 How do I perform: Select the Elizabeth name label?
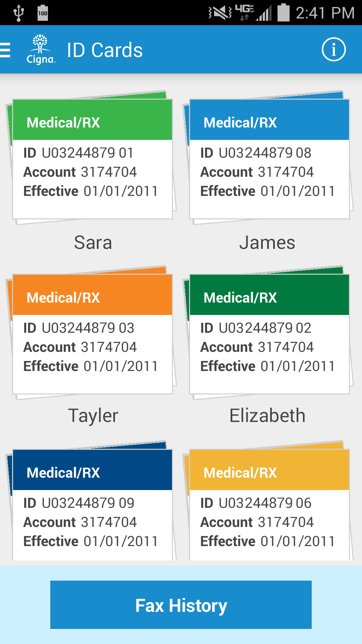(x=267, y=416)
